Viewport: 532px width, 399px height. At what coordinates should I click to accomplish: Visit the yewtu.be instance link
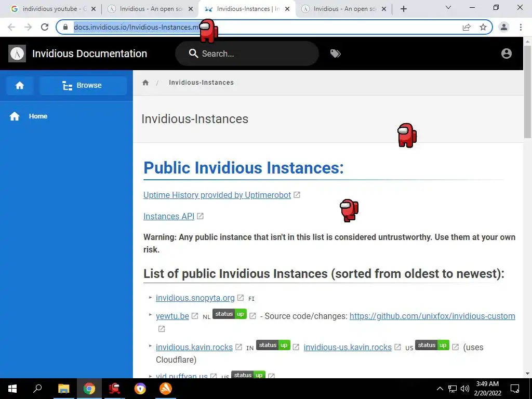pos(172,316)
